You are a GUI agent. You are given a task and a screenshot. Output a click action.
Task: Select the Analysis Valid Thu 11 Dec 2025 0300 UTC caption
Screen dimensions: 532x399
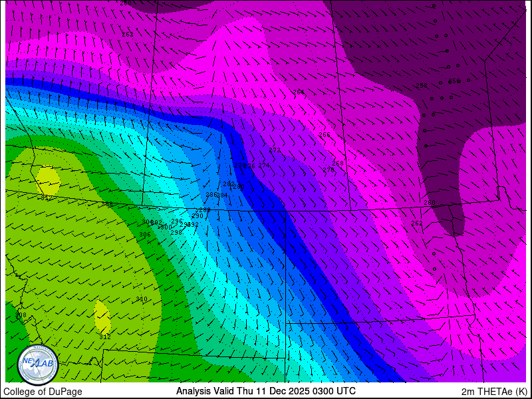pos(265,390)
